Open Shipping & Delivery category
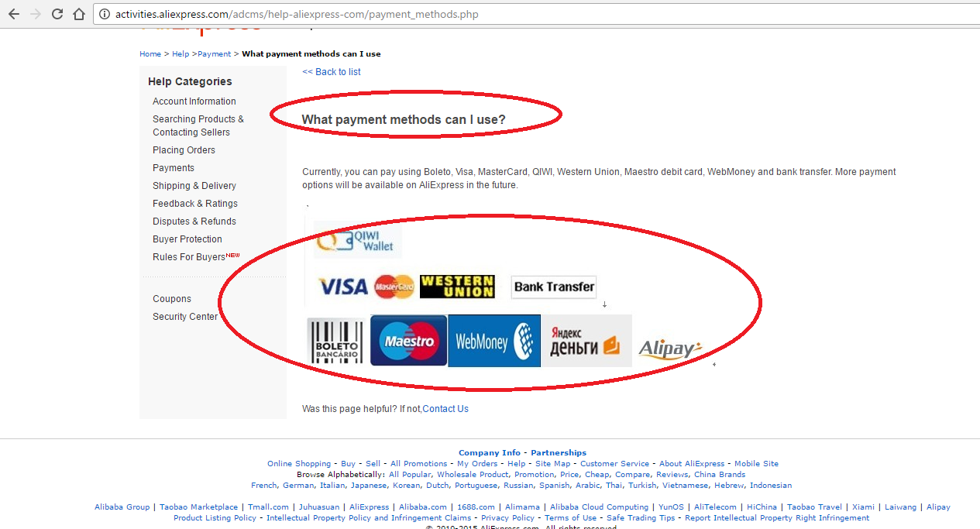 pyautogui.click(x=194, y=186)
